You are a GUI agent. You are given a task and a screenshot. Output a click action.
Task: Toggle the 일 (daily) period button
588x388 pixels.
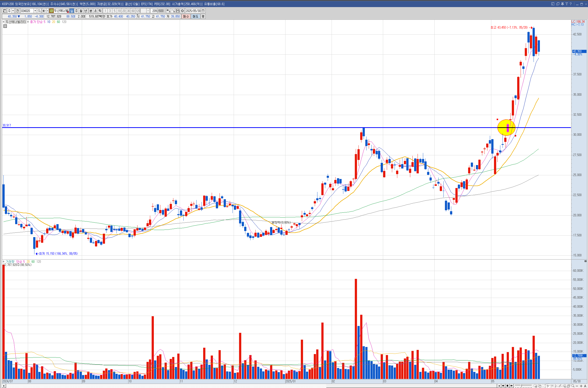coord(72,11)
